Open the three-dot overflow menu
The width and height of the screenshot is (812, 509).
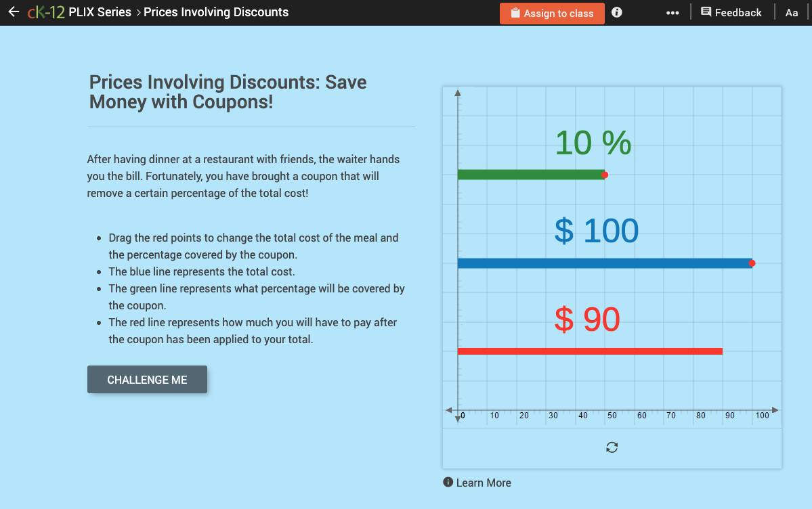[672, 12]
